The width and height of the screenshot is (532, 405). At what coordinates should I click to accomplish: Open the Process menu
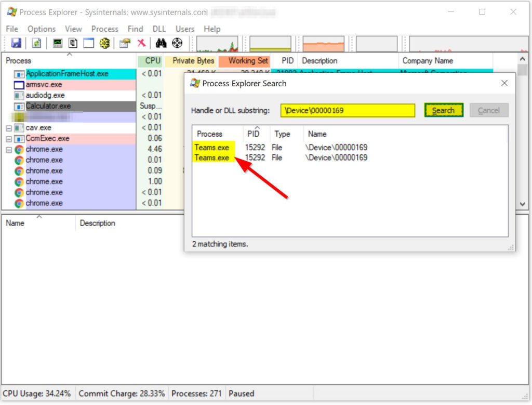pos(104,29)
